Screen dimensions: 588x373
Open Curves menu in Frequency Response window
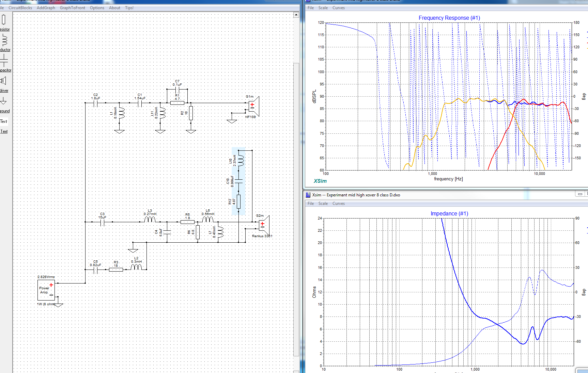point(339,8)
